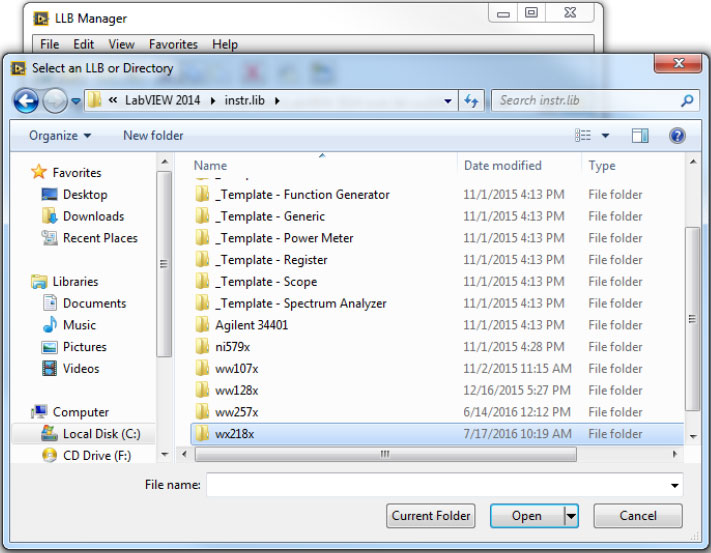Click the File name input field

point(435,485)
